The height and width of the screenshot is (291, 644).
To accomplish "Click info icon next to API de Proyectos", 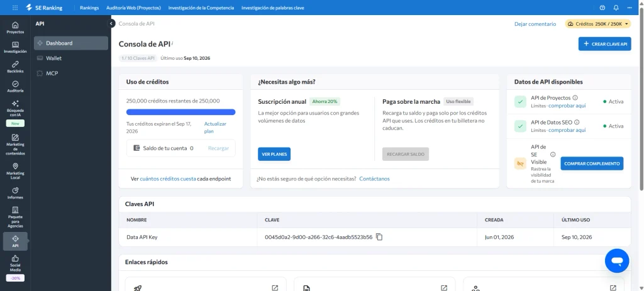I will pos(575,97).
